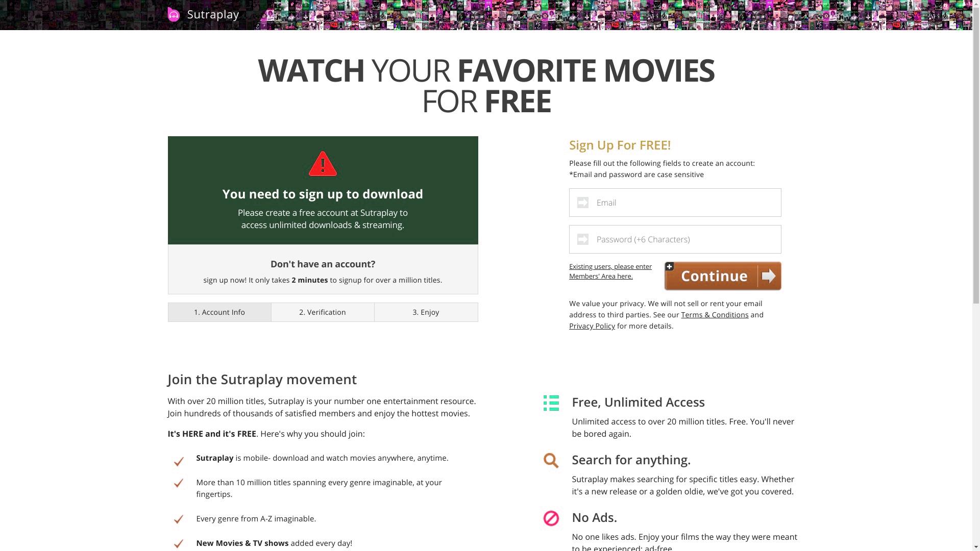Click the Sutraplay brand name in header
980x551 pixels.
pyautogui.click(x=213, y=14)
